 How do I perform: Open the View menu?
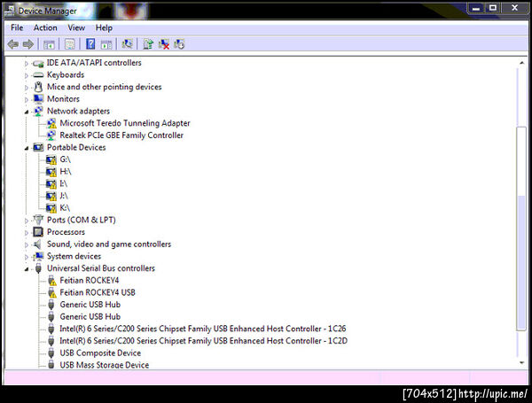tap(76, 27)
